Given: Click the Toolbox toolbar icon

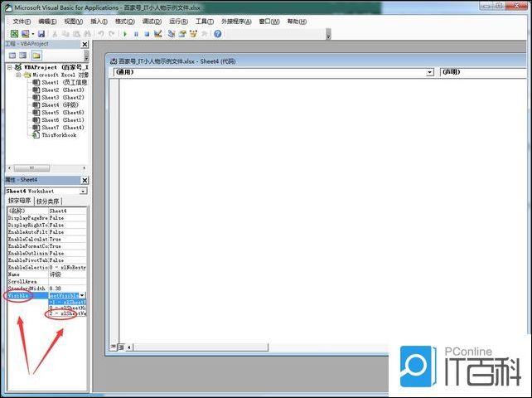Looking at the screenshot, I should click(204, 34).
